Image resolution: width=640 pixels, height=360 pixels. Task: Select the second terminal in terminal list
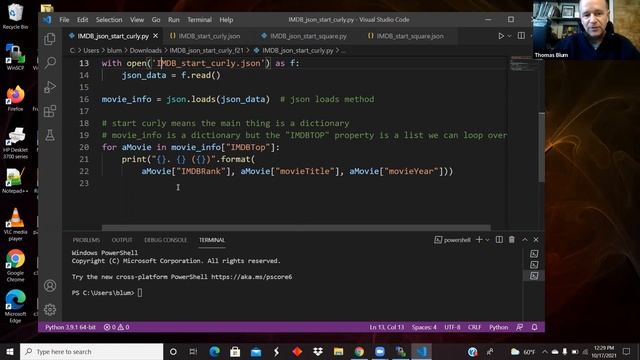coord(534,265)
